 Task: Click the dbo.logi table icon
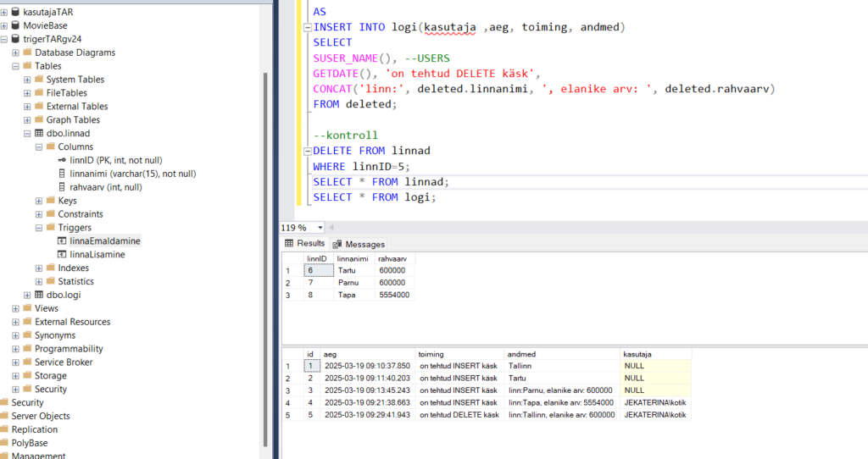(39, 295)
